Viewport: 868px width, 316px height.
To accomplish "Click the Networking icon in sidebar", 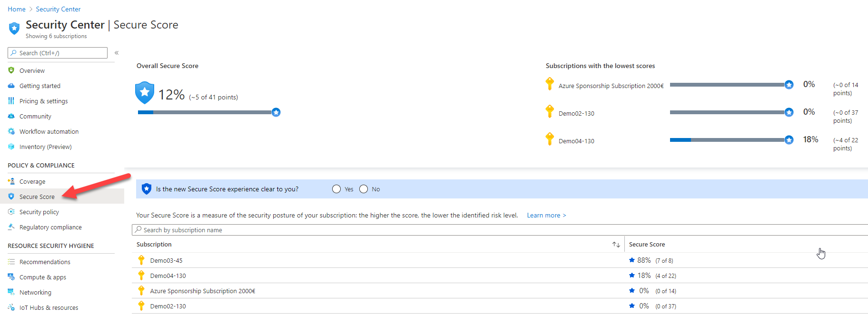I will click(x=11, y=292).
